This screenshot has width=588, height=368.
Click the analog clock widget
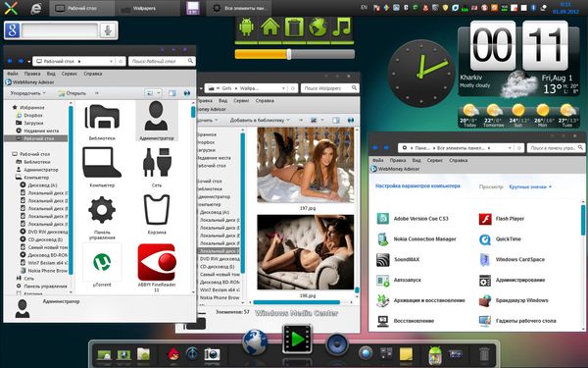pos(421,73)
